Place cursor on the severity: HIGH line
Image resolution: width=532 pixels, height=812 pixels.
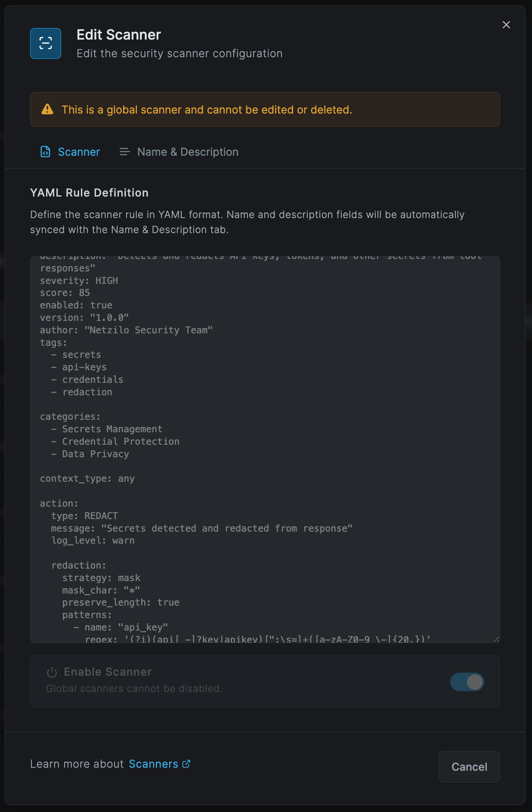(x=79, y=280)
